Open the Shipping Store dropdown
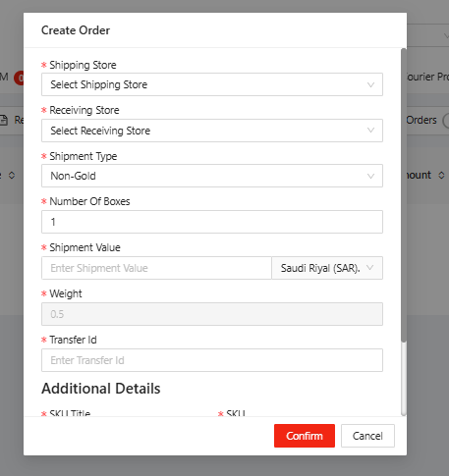The image size is (449, 476). pos(212,84)
